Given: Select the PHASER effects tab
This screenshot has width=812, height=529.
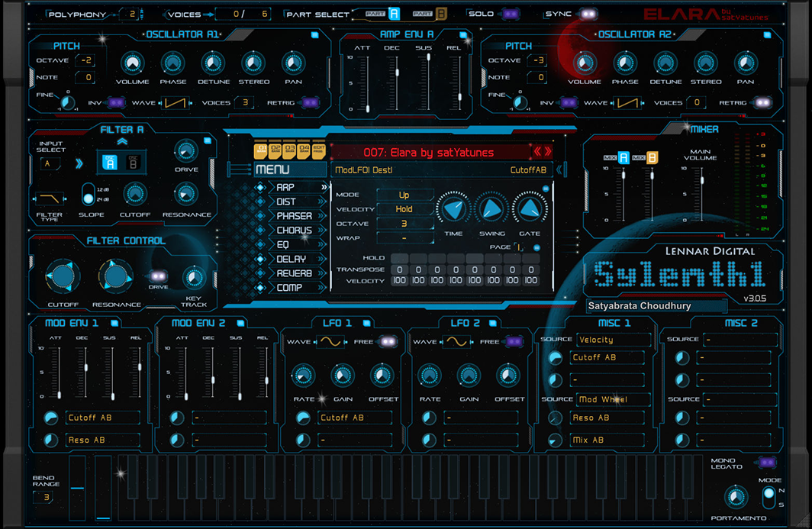Looking at the screenshot, I should tap(298, 216).
